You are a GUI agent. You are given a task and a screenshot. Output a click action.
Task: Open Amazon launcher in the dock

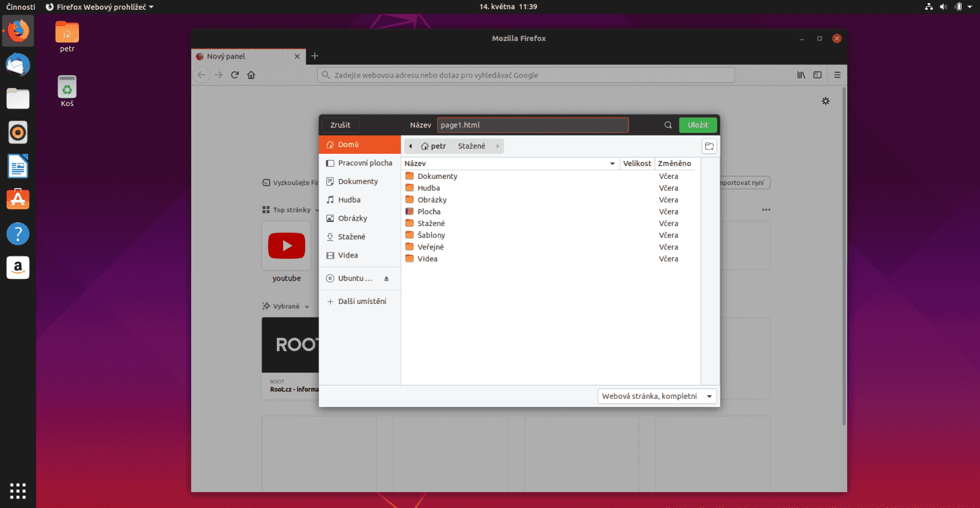point(18,267)
